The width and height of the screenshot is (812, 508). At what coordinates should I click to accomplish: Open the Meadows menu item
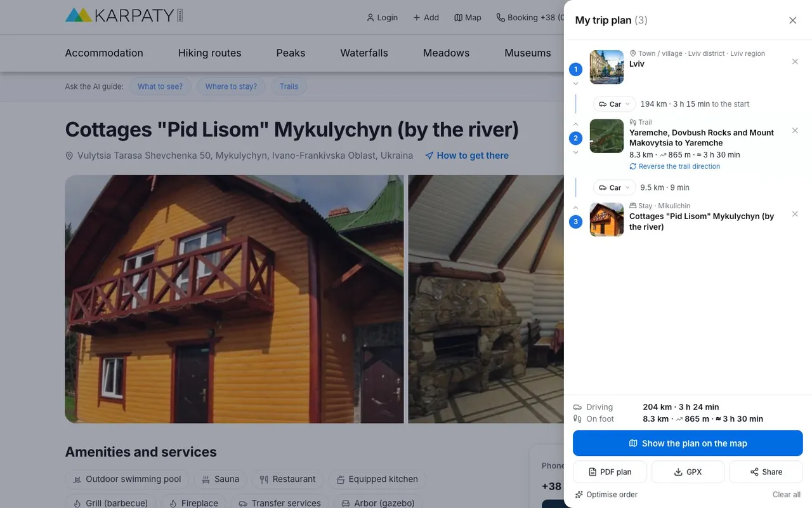(446, 53)
